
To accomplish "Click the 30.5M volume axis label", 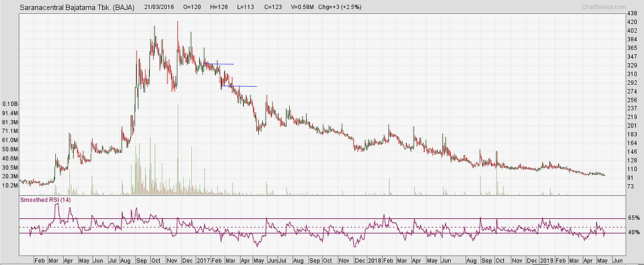I will click(x=11, y=168).
